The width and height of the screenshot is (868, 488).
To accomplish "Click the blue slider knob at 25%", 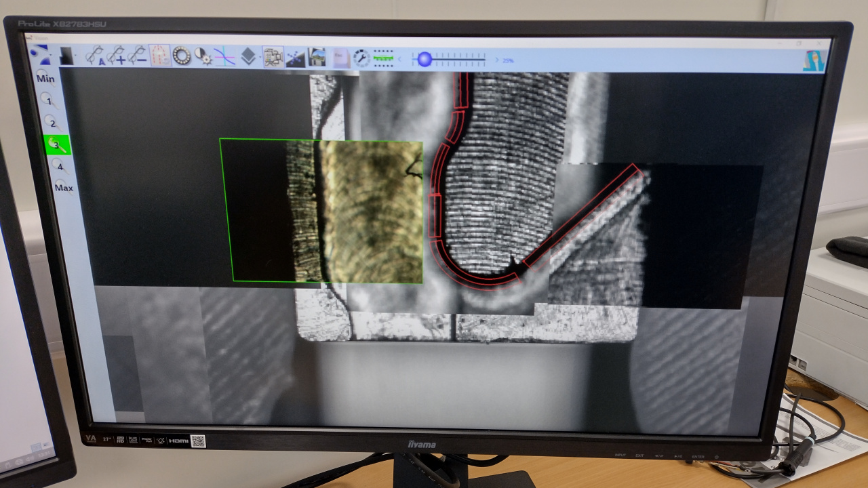I will [425, 59].
